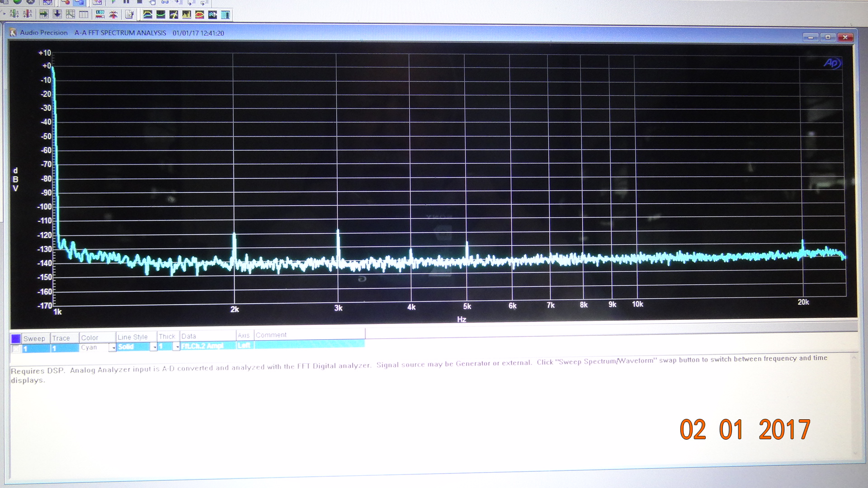Image resolution: width=868 pixels, height=488 pixels.
Task: Click the blue color square in legend header
Action: tap(16, 338)
